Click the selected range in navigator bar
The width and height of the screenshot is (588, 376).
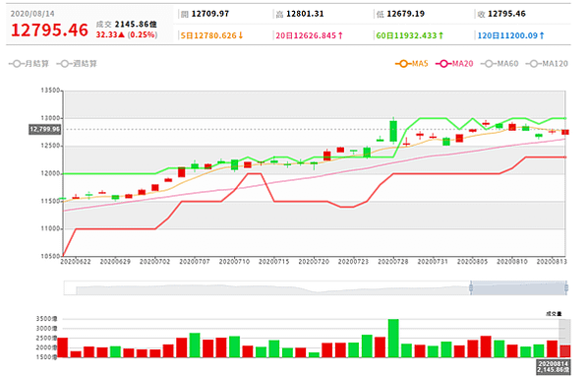518,287
